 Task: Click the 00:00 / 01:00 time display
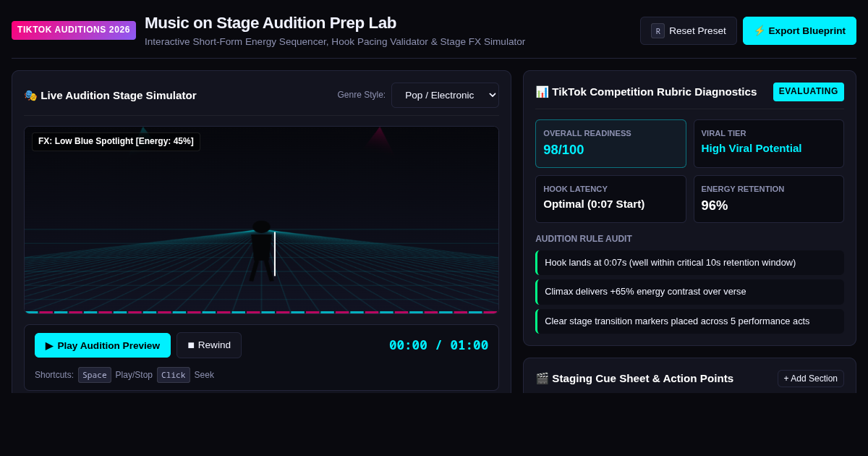(438, 345)
